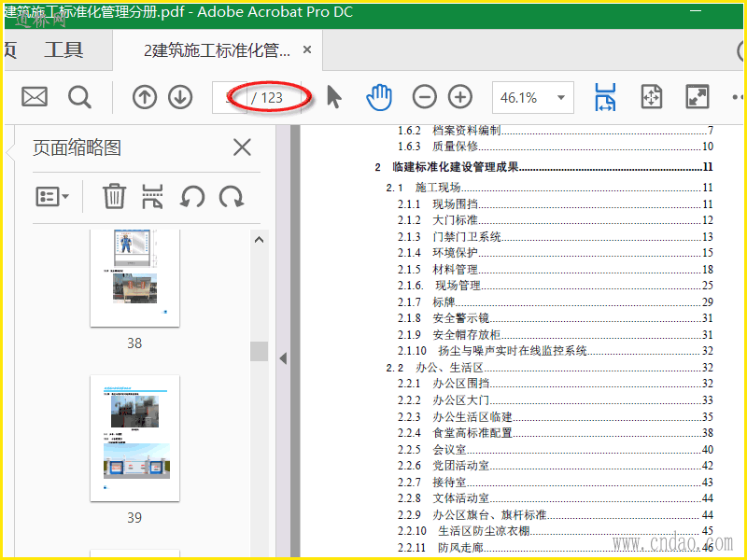The width and height of the screenshot is (747, 560).
Task: Click TOC entry 办公区围挡
Action: tap(556, 384)
